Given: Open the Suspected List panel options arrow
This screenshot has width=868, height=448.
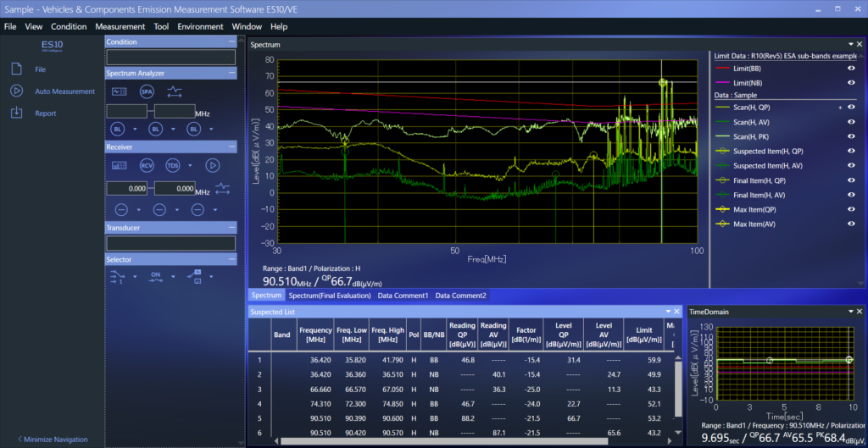Looking at the screenshot, I should tap(668, 312).
